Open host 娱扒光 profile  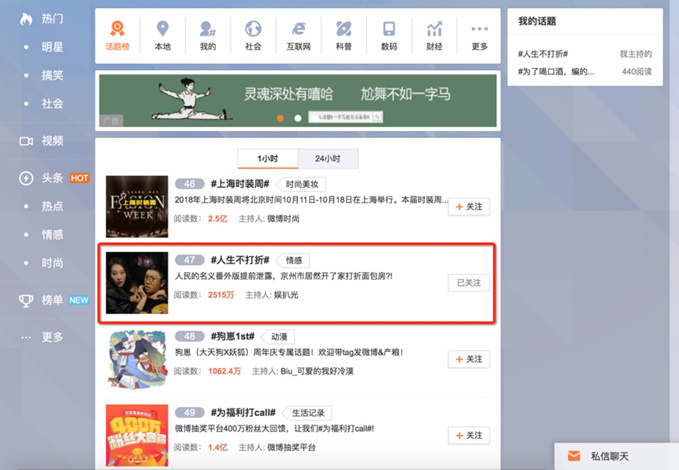click(286, 295)
